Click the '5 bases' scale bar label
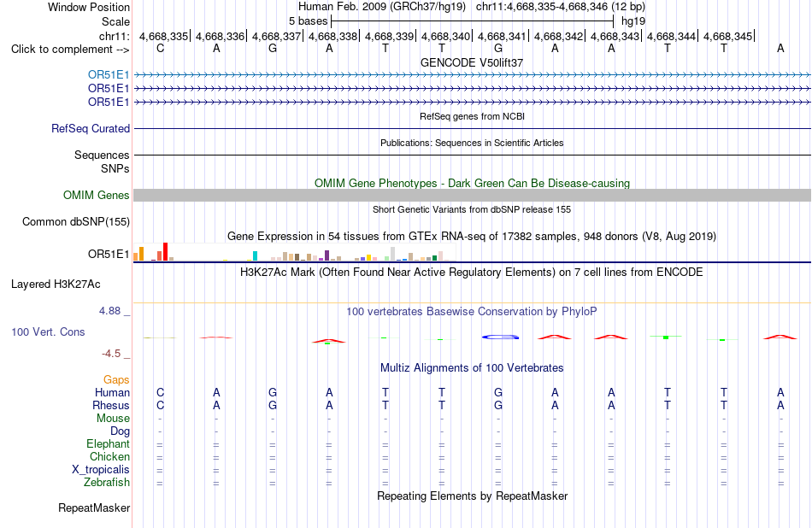The height and width of the screenshot is (528, 812). click(x=308, y=21)
